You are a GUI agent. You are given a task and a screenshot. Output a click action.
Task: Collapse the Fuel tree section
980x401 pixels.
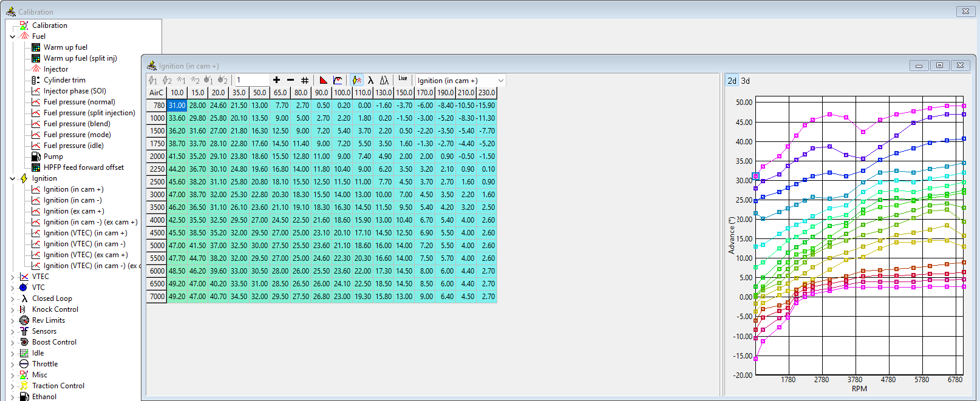(13, 36)
